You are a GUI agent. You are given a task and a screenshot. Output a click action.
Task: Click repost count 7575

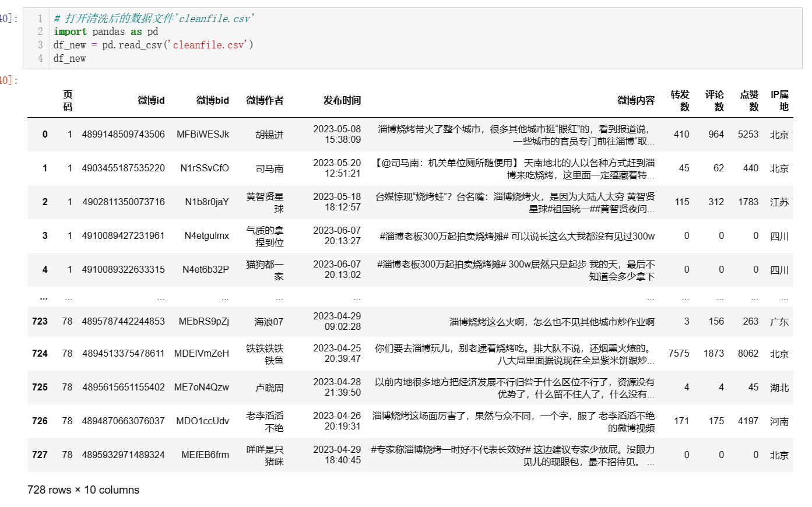click(x=679, y=353)
